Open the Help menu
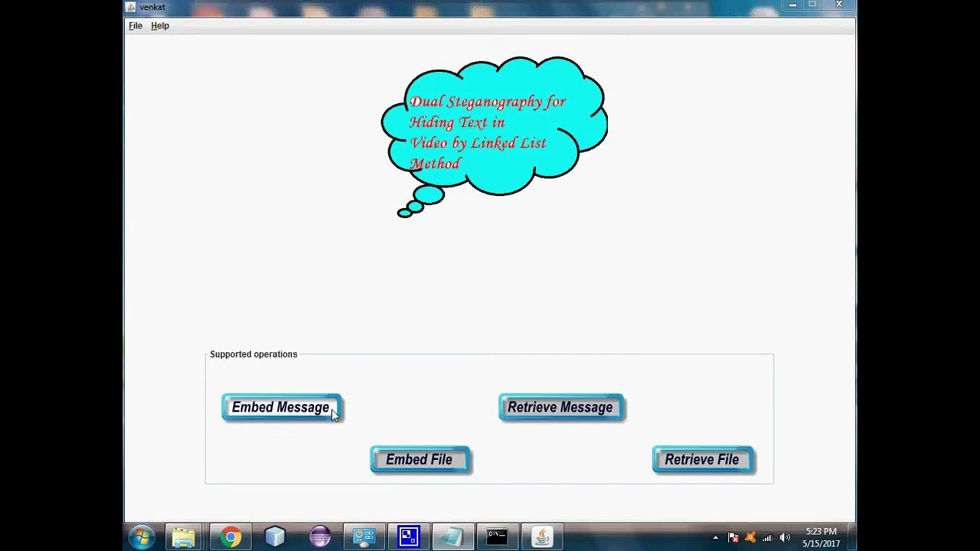 click(x=160, y=25)
